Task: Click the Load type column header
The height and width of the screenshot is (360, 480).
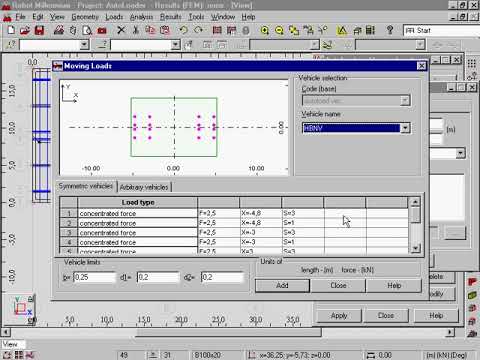Action: [x=138, y=202]
